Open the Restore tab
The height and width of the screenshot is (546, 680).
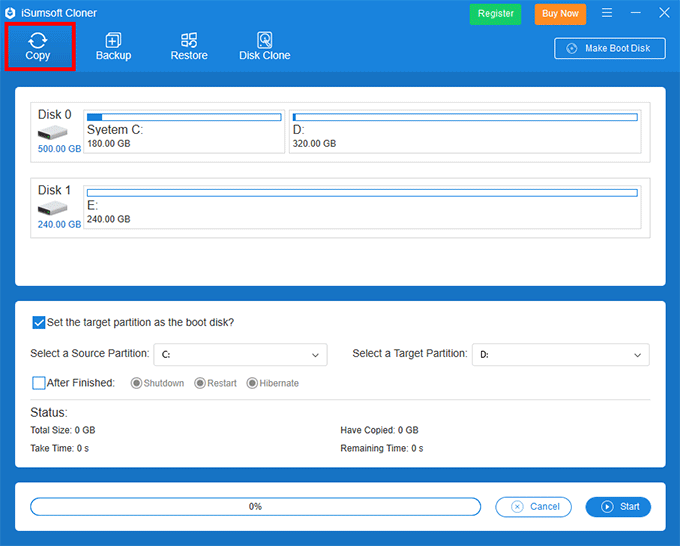click(x=189, y=46)
